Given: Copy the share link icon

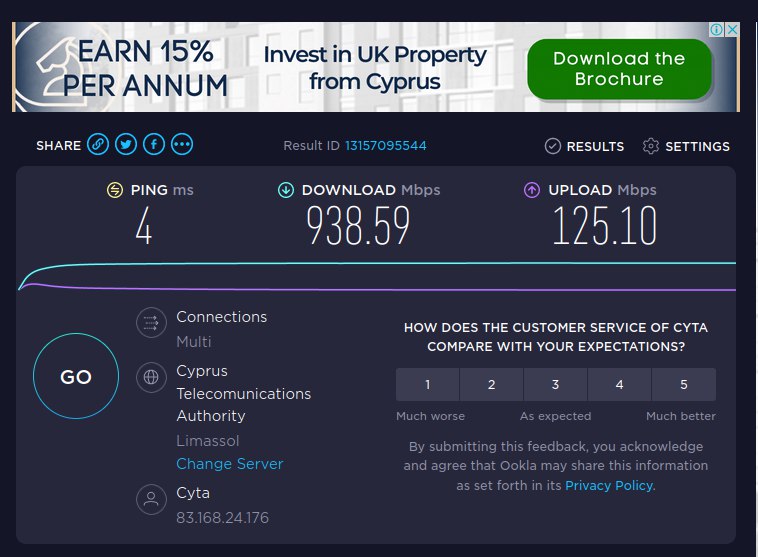Looking at the screenshot, I should (x=98, y=145).
